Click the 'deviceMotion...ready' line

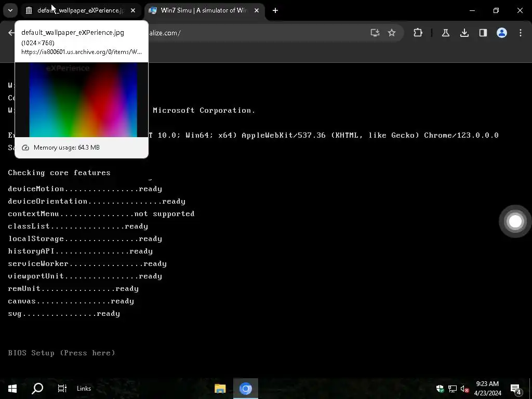tap(85, 189)
